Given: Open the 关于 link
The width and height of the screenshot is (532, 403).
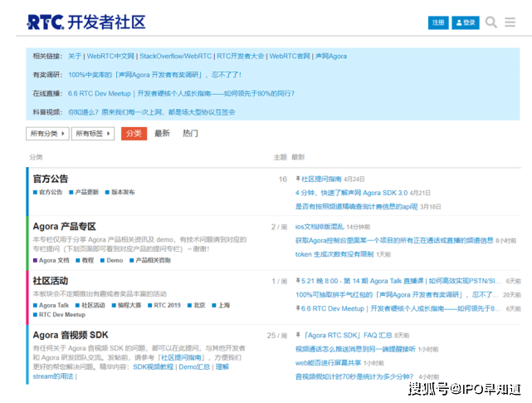Looking at the screenshot, I should pos(75,56).
